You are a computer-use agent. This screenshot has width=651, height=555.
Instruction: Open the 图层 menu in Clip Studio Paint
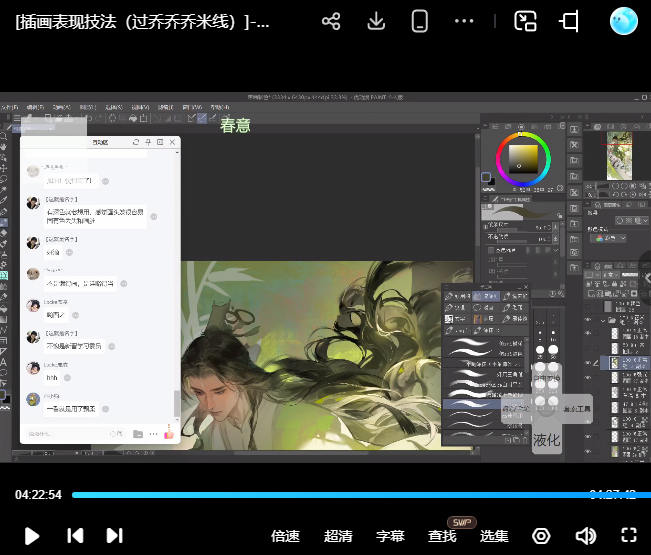[88, 107]
